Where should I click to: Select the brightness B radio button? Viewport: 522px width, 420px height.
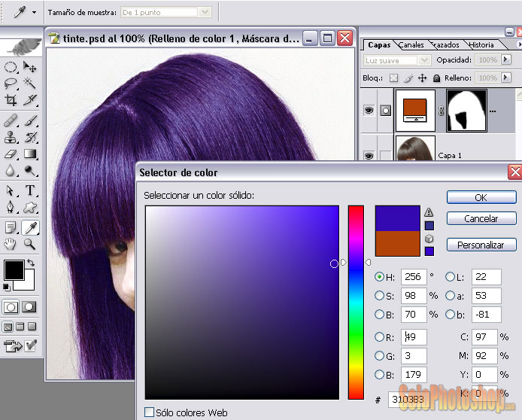pyautogui.click(x=379, y=315)
